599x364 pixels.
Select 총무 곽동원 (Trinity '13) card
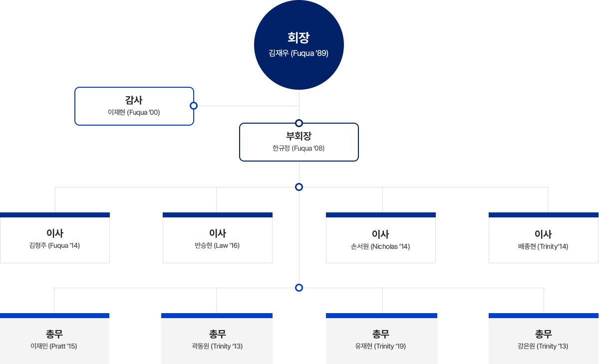(217, 340)
